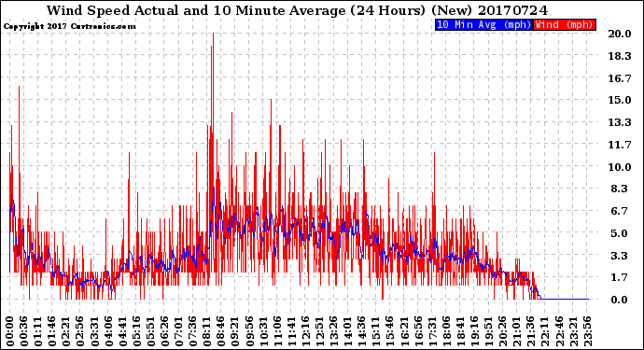Click the 04:06 time label

pyautogui.click(x=108, y=331)
